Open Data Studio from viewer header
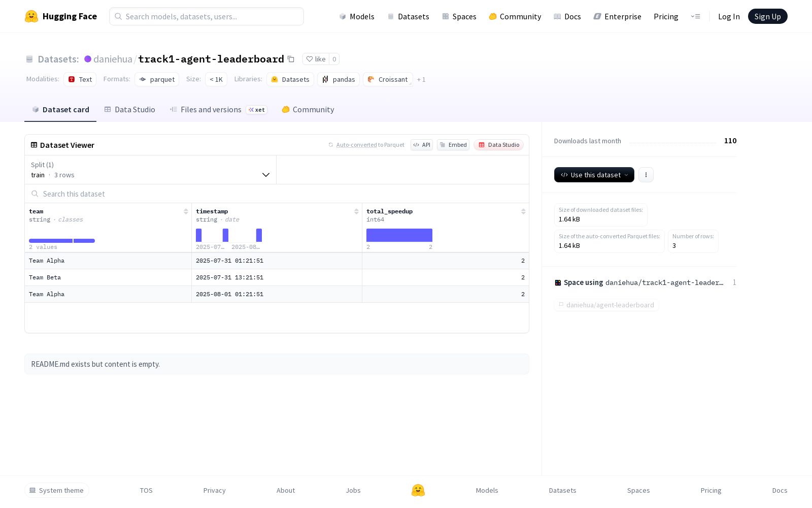This screenshot has width=812, height=508. coord(499,145)
